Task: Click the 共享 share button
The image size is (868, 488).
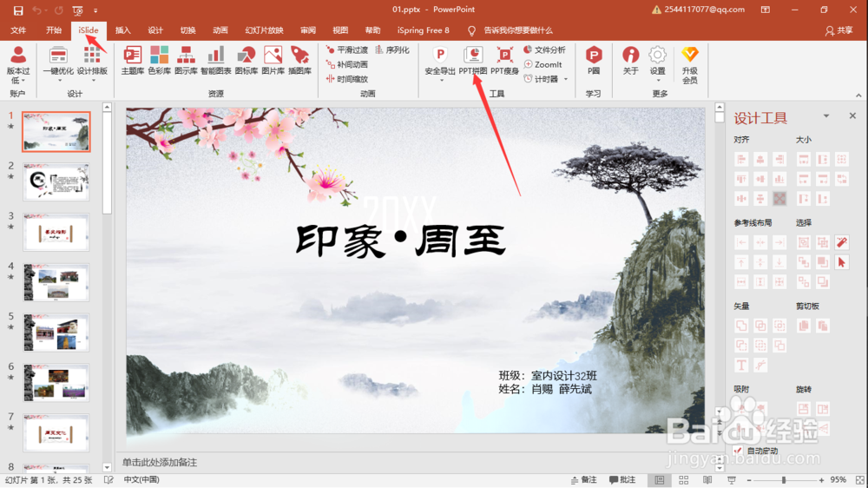Action: click(x=839, y=30)
